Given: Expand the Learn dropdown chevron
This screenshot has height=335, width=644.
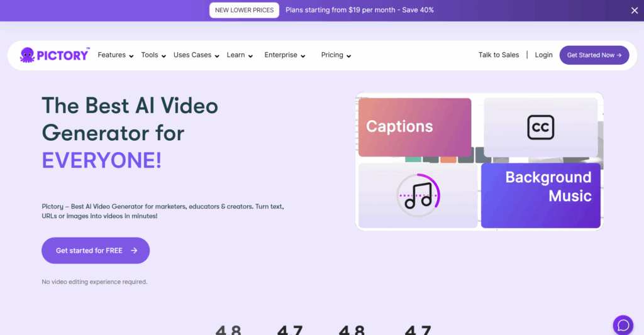Looking at the screenshot, I should pyautogui.click(x=250, y=56).
